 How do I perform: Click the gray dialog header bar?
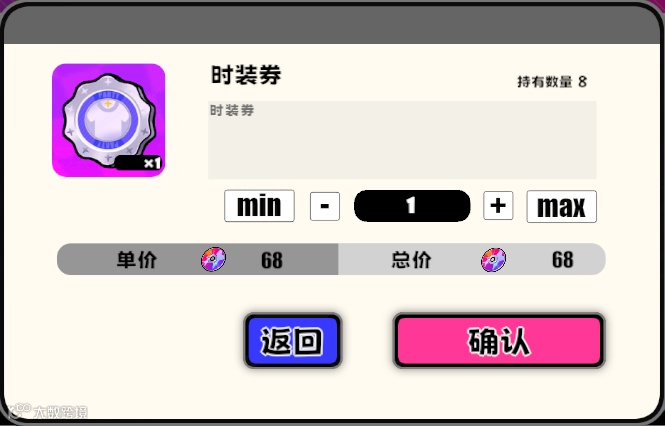(x=332, y=25)
